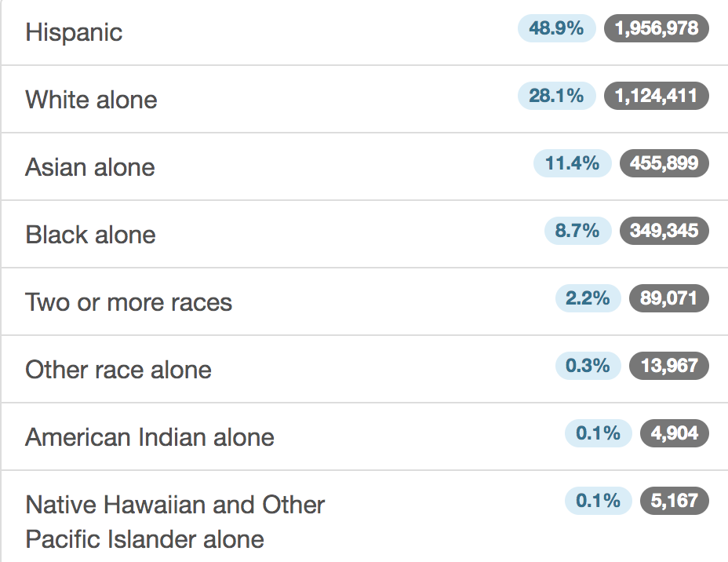Click the 2.2% percentage badge
The width and height of the screenshot is (728, 562).
tap(588, 298)
